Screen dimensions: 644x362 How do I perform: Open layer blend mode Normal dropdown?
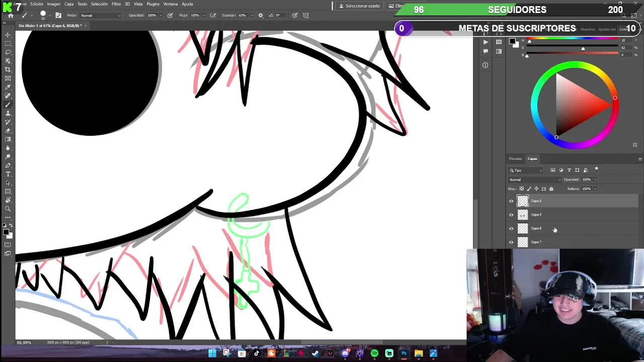coord(535,179)
